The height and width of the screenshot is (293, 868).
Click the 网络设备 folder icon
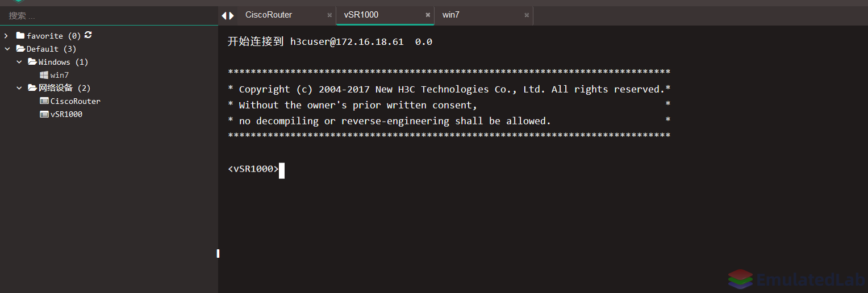point(32,88)
